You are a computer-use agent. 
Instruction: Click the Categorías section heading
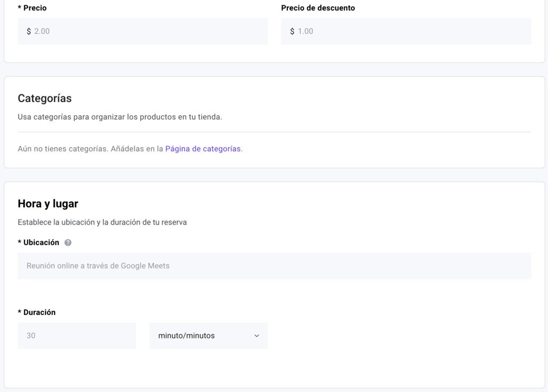tap(45, 98)
